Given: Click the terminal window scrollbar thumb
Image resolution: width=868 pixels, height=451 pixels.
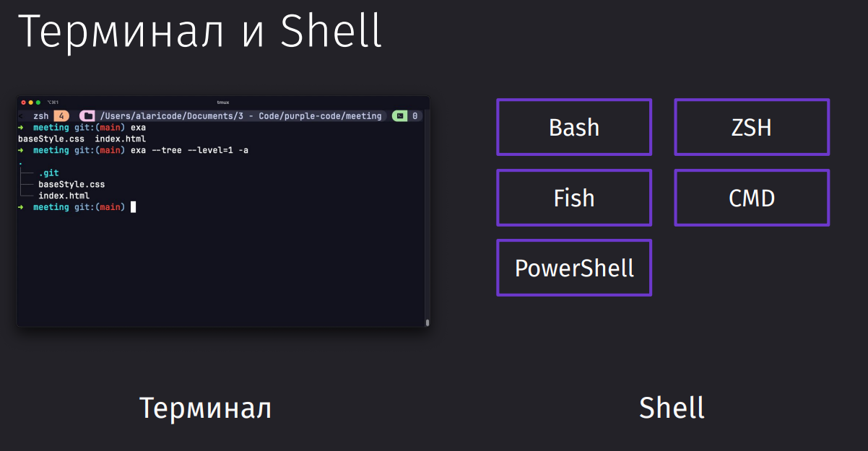Looking at the screenshot, I should 428,323.
